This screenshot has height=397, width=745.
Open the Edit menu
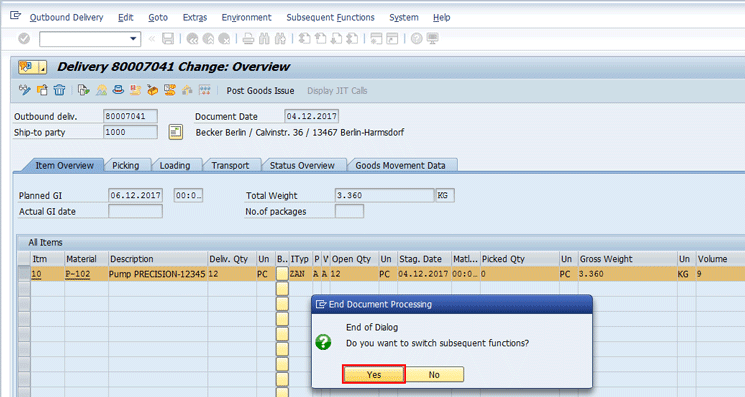click(125, 17)
